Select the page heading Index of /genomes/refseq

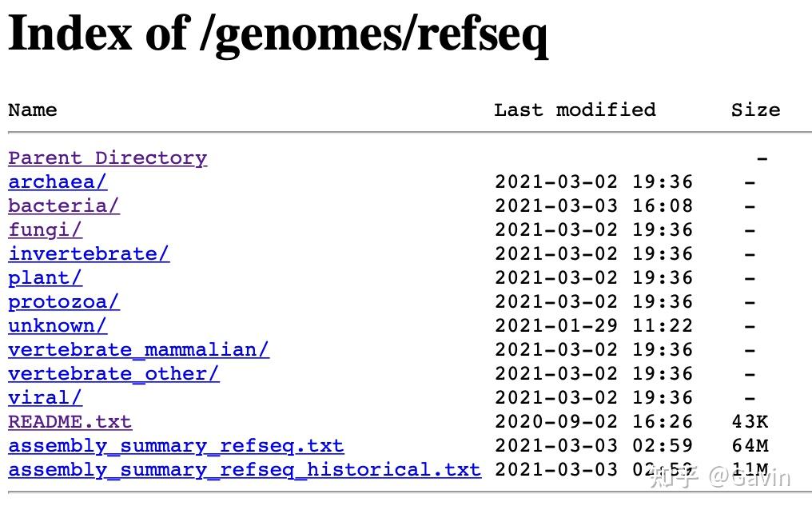point(277,34)
